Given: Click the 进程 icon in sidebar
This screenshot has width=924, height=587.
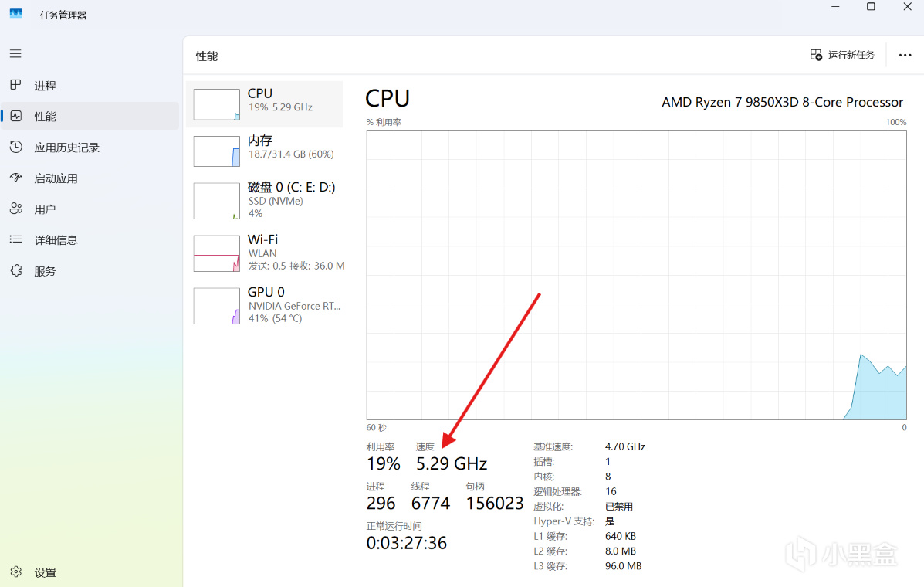Looking at the screenshot, I should [x=16, y=85].
